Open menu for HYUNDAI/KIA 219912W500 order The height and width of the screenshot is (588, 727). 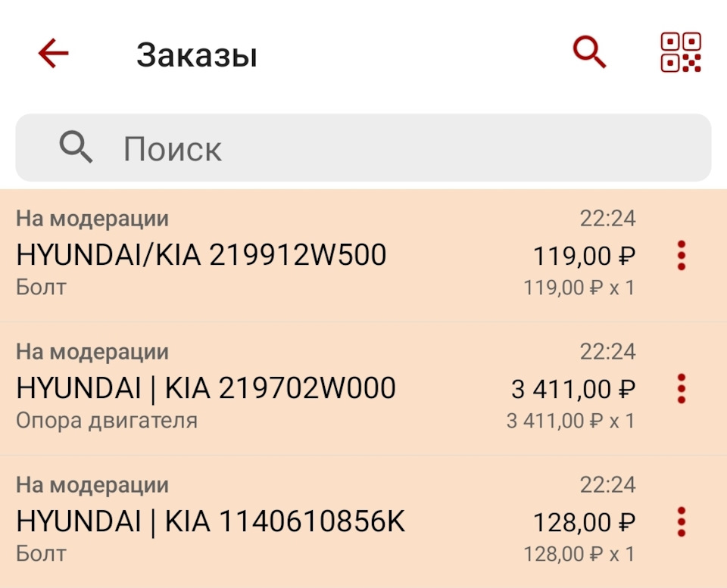coord(680,256)
